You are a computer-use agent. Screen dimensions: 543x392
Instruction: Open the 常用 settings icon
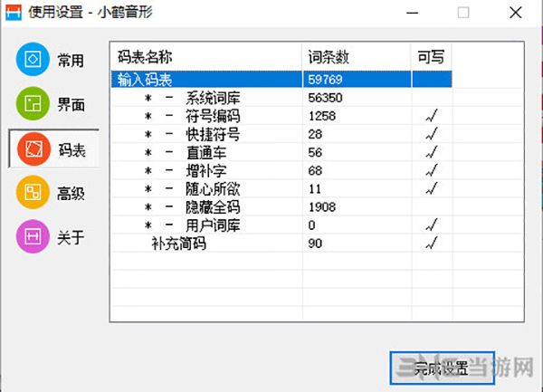pos(33,59)
